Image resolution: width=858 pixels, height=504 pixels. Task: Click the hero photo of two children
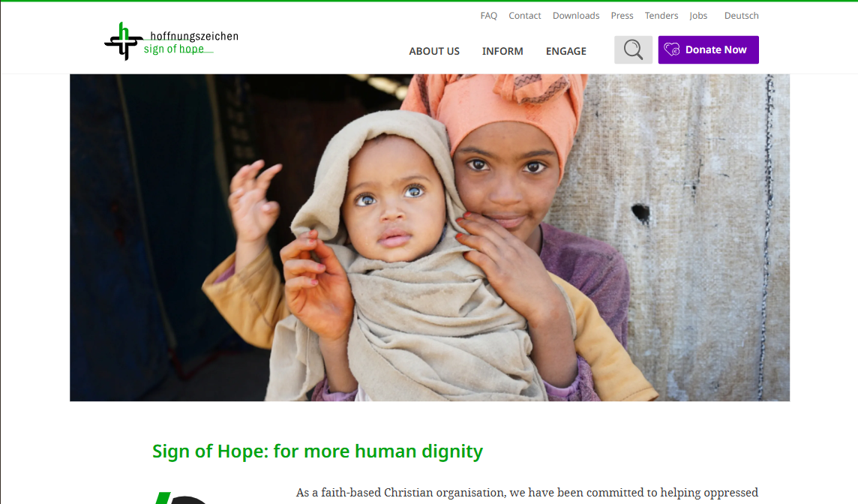430,238
